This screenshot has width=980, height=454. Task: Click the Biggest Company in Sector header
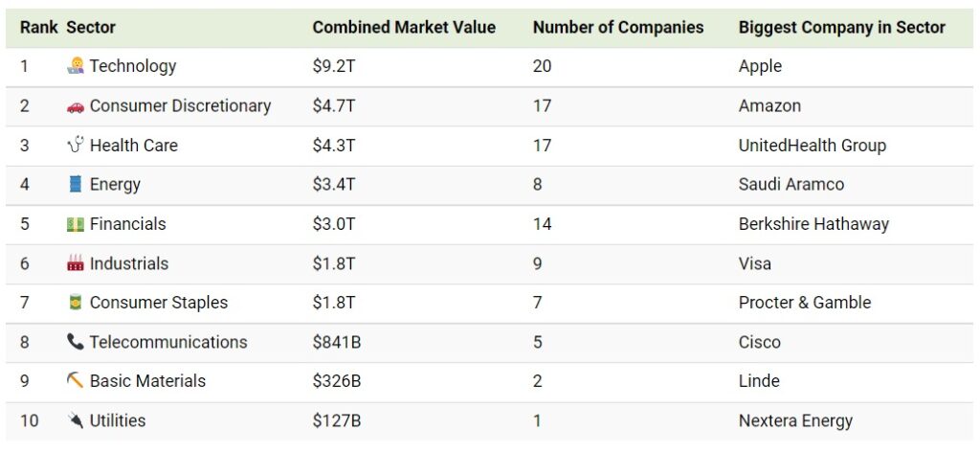(842, 28)
